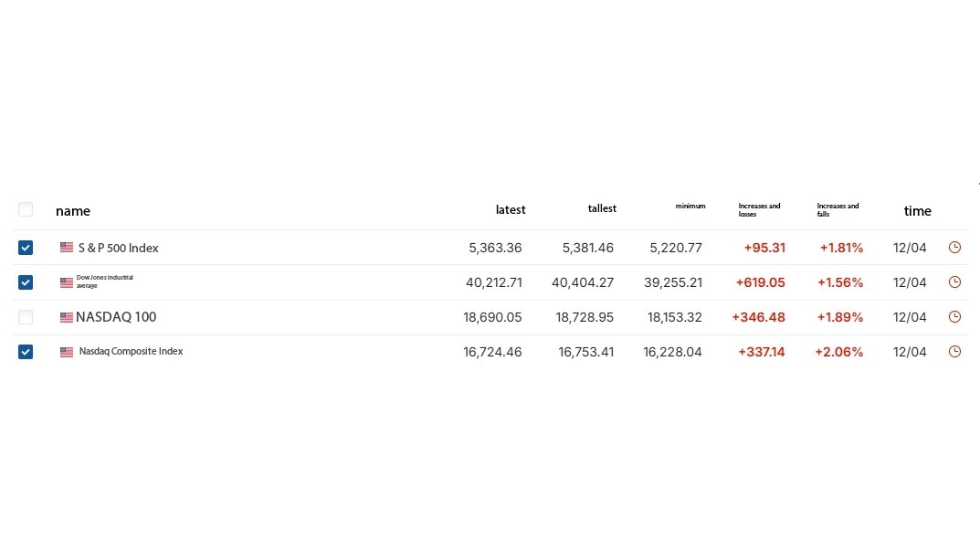Click the clock icon in NASDAQ 100 row

(x=954, y=317)
